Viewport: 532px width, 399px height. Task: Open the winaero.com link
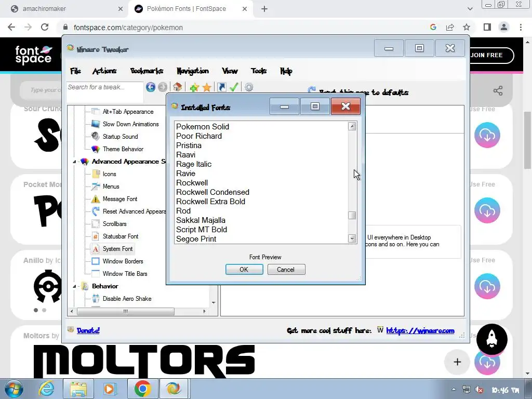tap(420, 330)
